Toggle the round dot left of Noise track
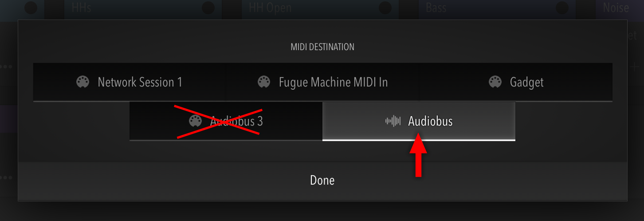Viewport: 644px width, 221px height. coord(562,8)
